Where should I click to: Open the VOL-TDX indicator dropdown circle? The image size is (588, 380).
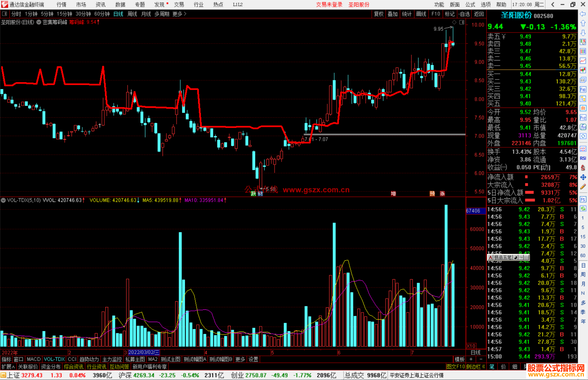pos(3,200)
